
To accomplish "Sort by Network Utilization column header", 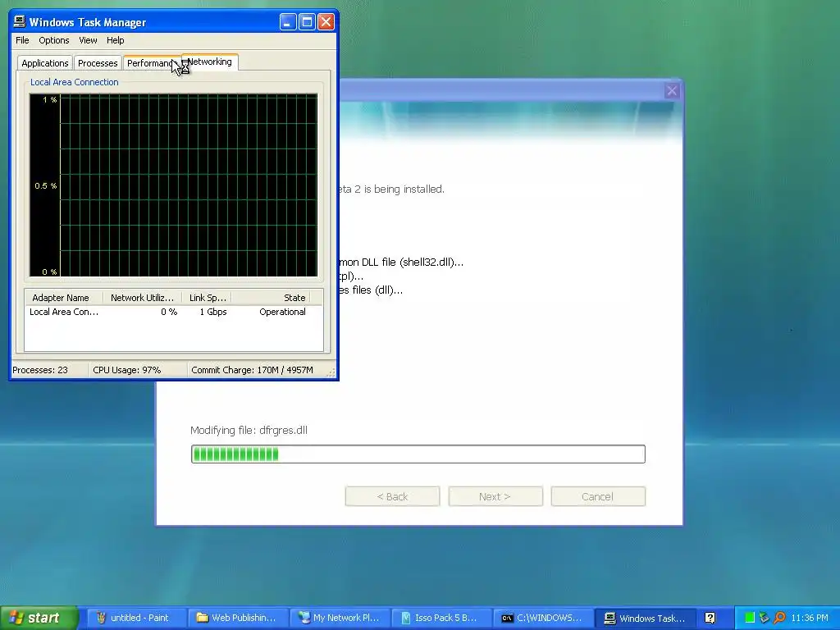I will point(143,297).
